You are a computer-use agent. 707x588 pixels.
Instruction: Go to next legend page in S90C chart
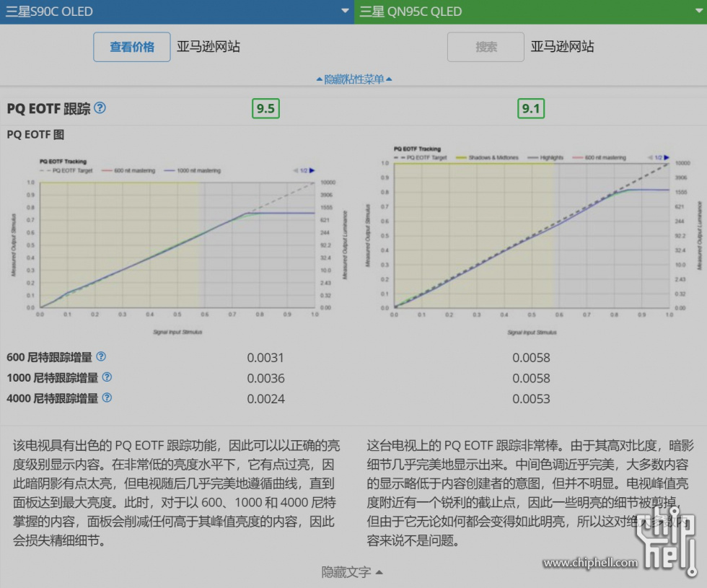312,170
